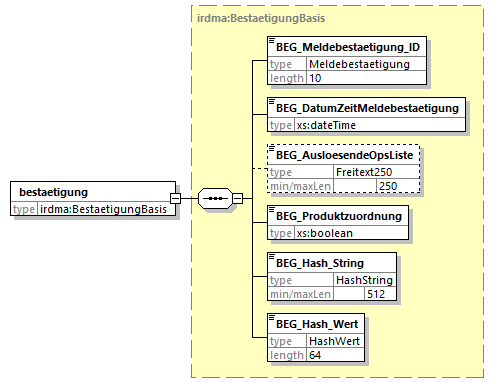Click type value irdma:BestaetigungBasis of bestaetigung
This screenshot has height=383, width=494.
103,209
